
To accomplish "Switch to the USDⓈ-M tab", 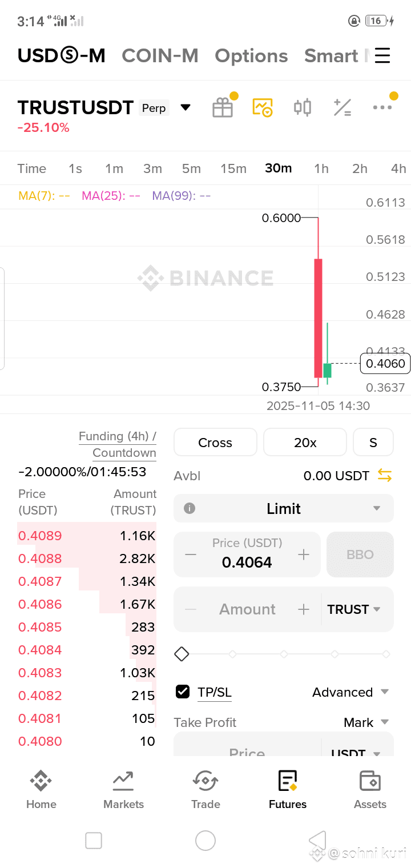I will pyautogui.click(x=62, y=55).
